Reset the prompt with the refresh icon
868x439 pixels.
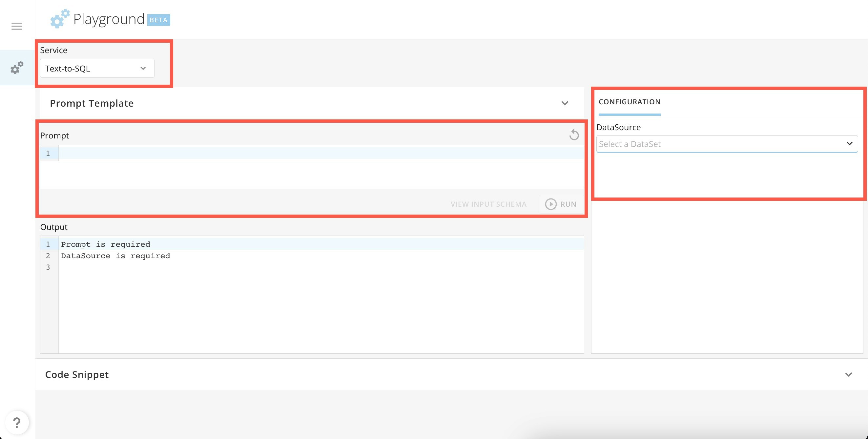pos(574,135)
